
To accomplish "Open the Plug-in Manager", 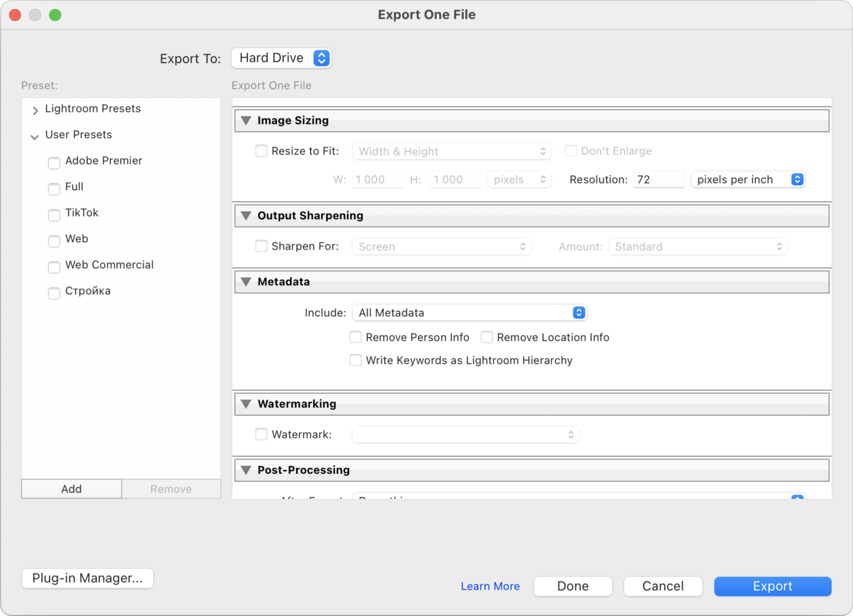I will pos(87,578).
